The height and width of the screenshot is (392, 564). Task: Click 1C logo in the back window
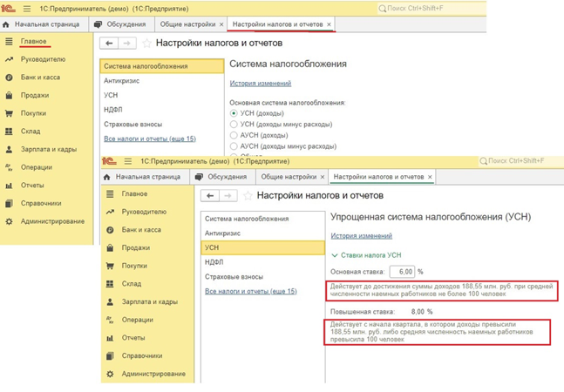pos(9,8)
